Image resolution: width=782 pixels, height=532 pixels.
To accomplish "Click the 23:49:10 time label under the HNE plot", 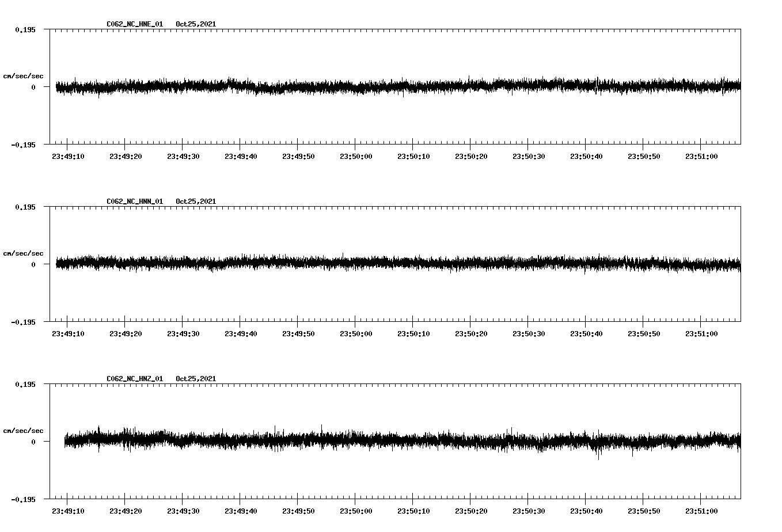I will (68, 156).
